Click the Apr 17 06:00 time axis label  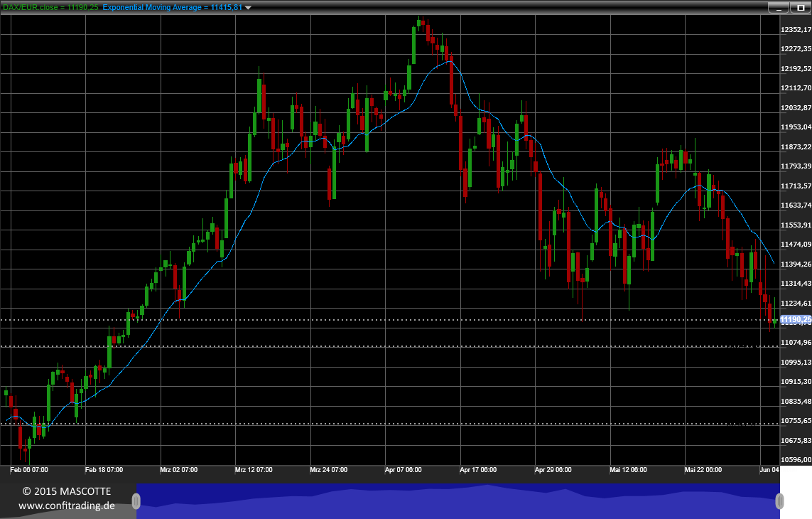pos(478,470)
